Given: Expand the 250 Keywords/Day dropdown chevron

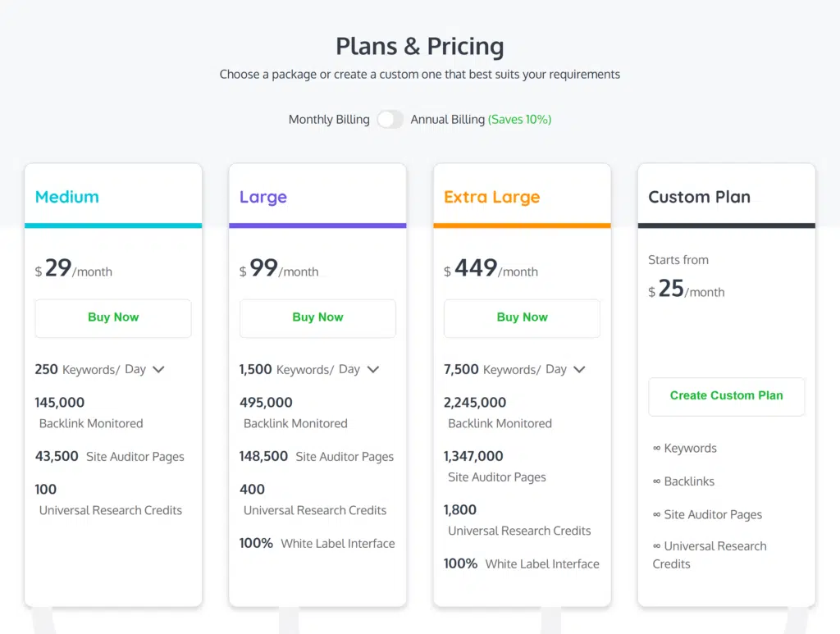Looking at the screenshot, I should click(159, 370).
